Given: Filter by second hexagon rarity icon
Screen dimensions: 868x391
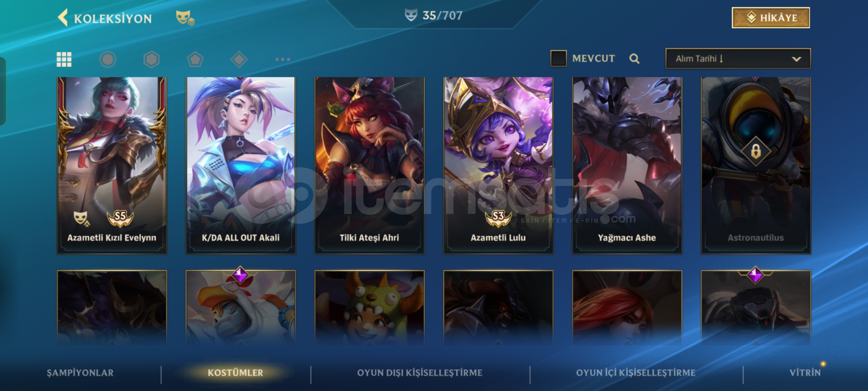Looking at the screenshot, I should pos(152,59).
